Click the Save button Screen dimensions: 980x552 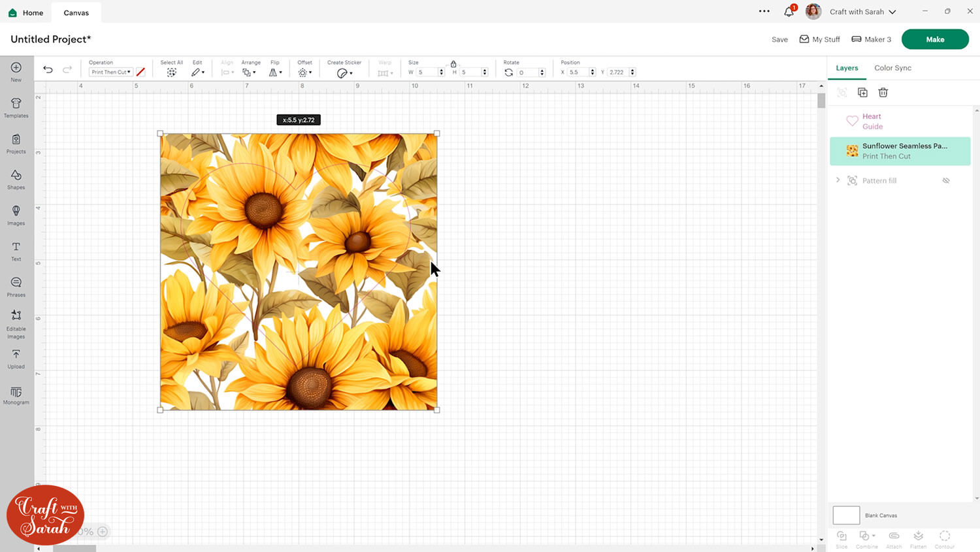(779, 40)
